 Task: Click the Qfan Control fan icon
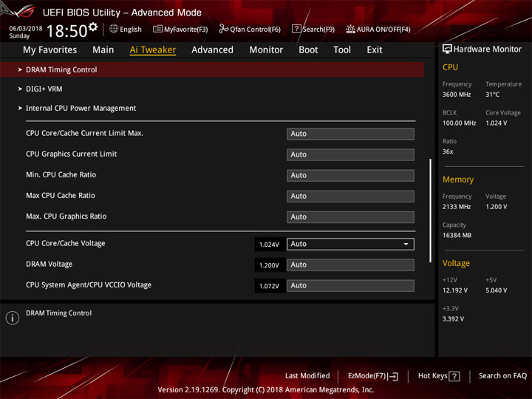tap(223, 29)
